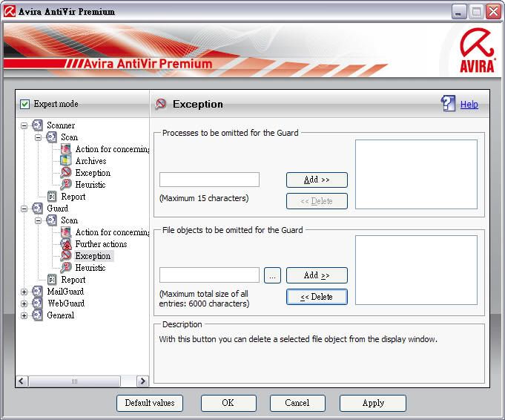Toggle the Expert mode checkbox
Viewport: 505px width, 420px height.
click(x=24, y=104)
